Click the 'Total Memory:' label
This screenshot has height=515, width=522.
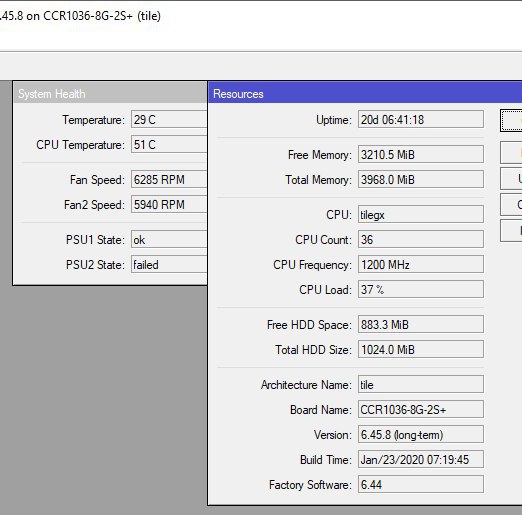[318, 180]
